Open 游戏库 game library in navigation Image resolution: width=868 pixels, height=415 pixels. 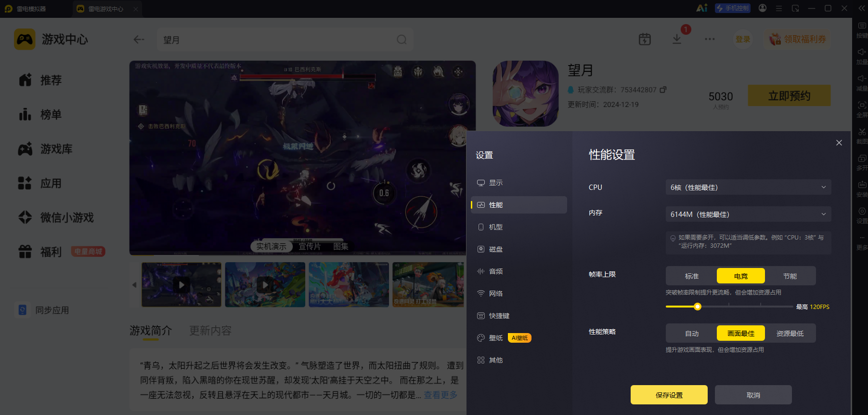[x=46, y=149]
